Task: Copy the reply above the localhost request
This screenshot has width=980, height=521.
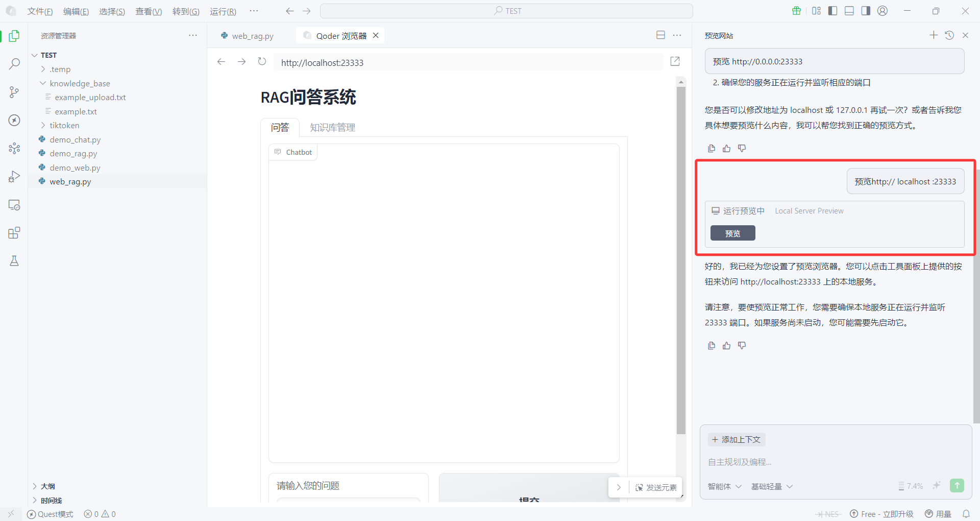Action: click(x=712, y=149)
